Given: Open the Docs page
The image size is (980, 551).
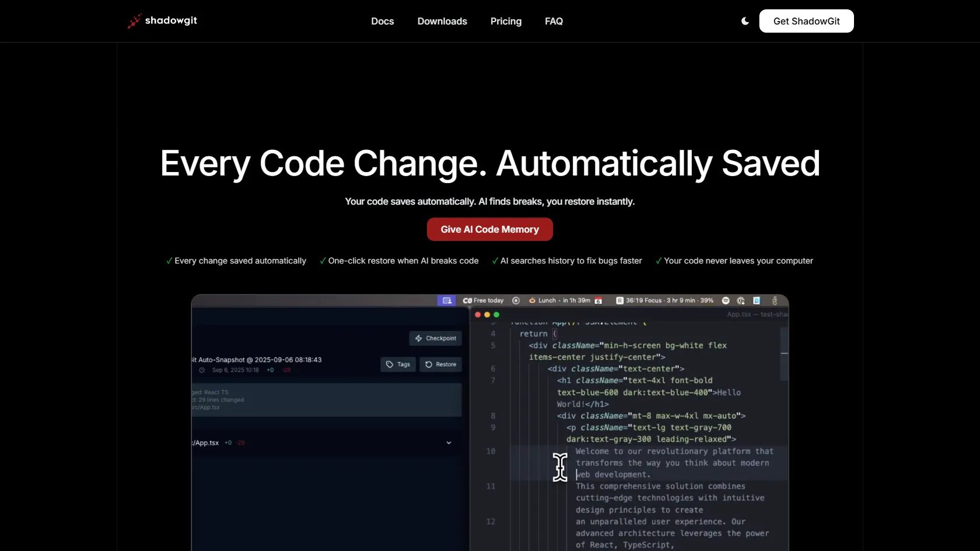Looking at the screenshot, I should pos(382,21).
